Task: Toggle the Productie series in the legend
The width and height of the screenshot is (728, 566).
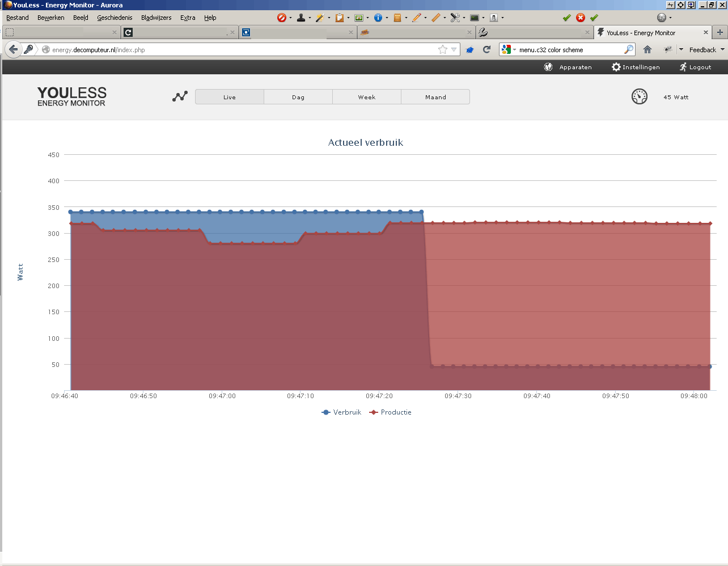Action: click(390, 412)
